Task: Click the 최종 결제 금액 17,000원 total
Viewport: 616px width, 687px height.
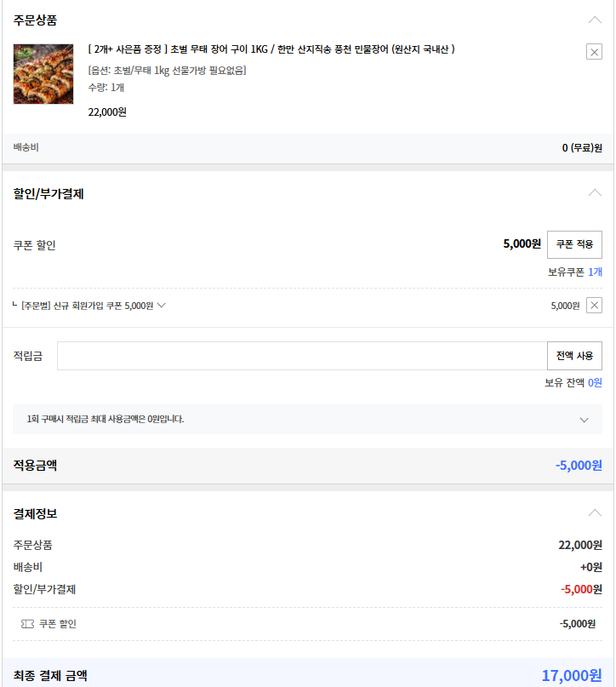Action: [x=571, y=676]
